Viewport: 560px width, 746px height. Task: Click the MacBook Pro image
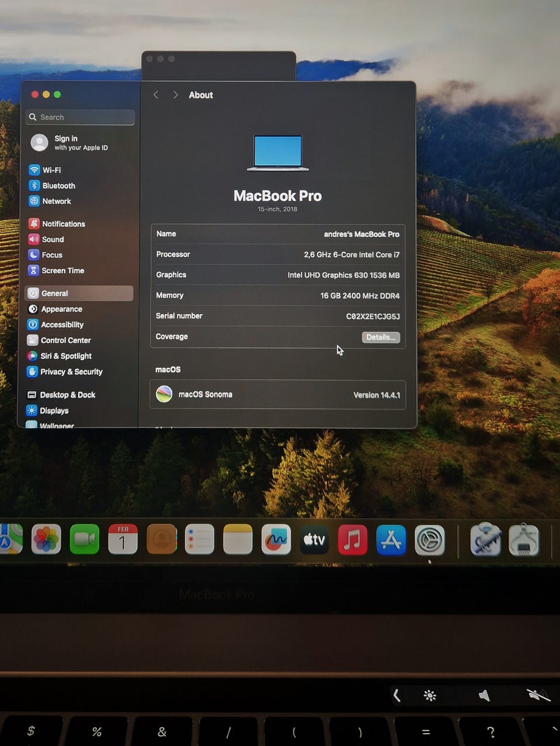click(278, 153)
